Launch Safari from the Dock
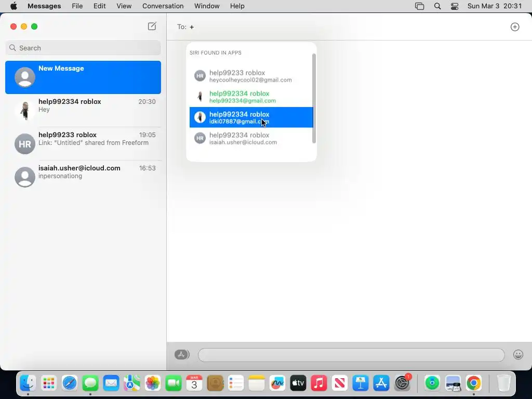The width and height of the screenshot is (532, 399). [x=70, y=383]
